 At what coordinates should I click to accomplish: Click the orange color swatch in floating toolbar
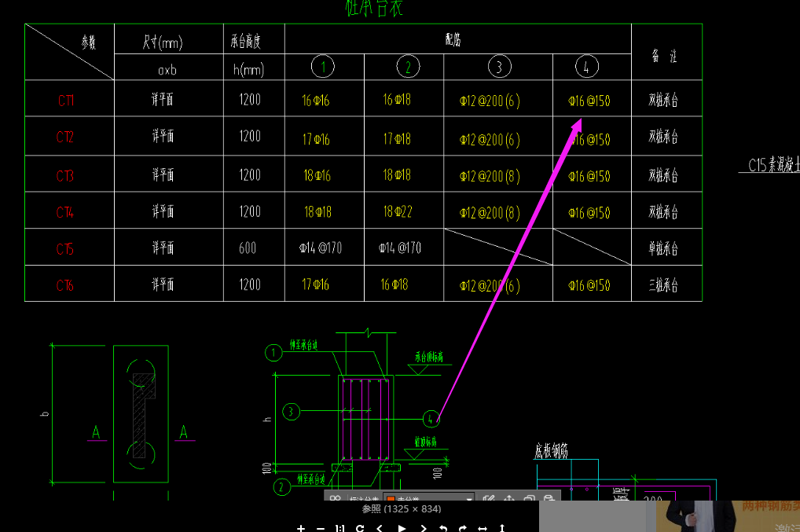391,498
